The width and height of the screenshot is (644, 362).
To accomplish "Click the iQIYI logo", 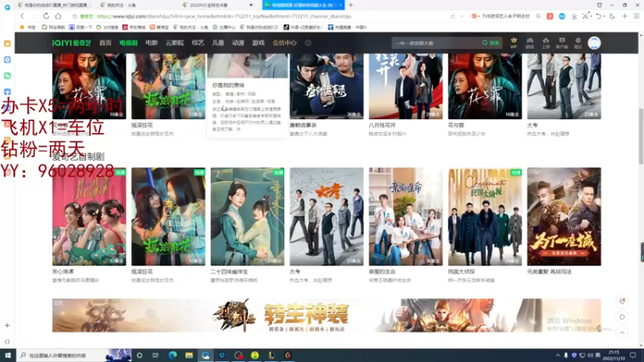I will tap(72, 43).
